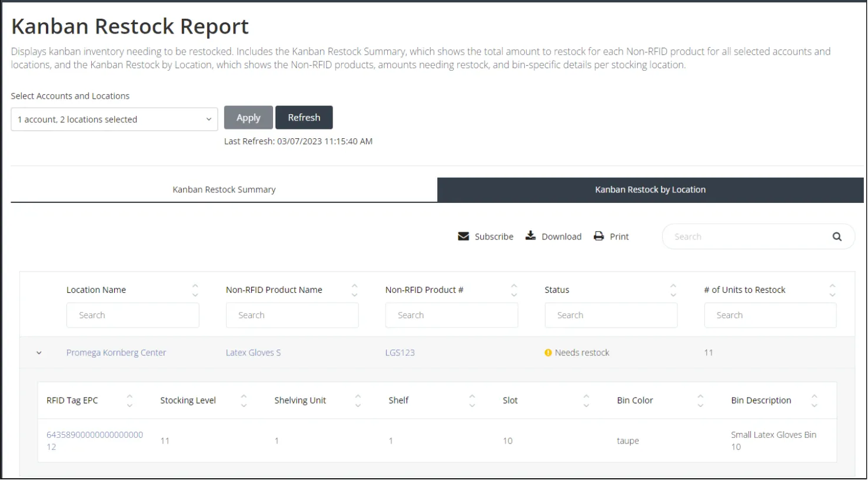This screenshot has height=480, width=868.
Task: Sort by Non-RFID Product Name arrows
Action: 354,290
